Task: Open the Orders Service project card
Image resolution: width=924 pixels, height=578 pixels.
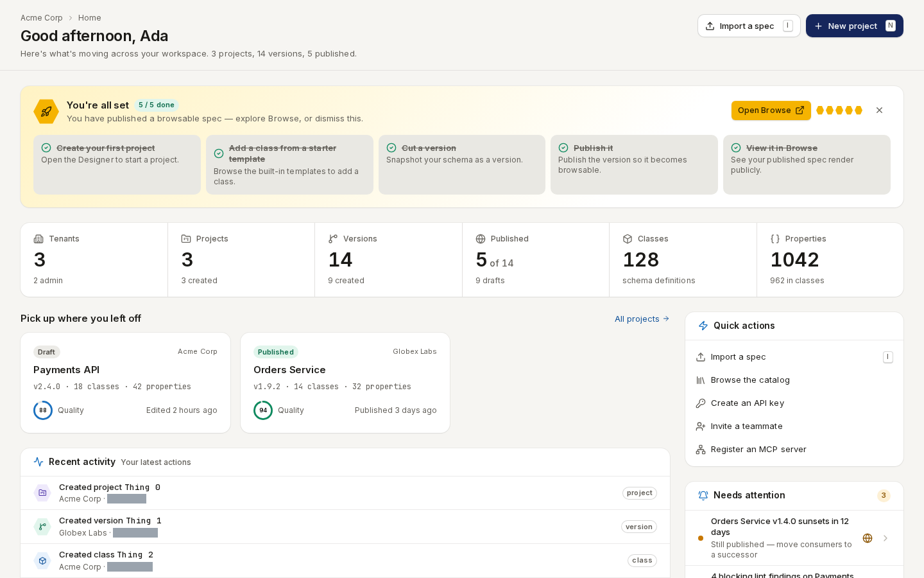Action: point(345,383)
